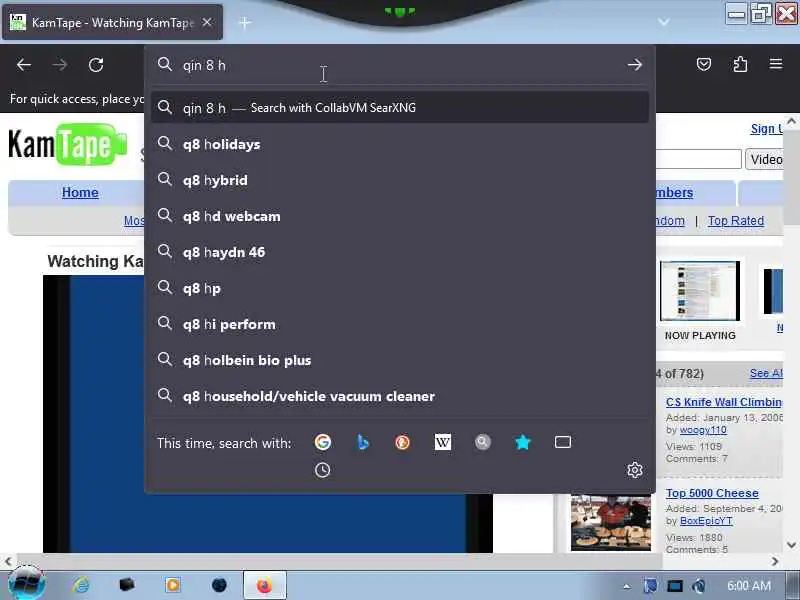This screenshot has height=600, width=800.
Task: Open the list all tabs chevron
Action: click(x=664, y=22)
